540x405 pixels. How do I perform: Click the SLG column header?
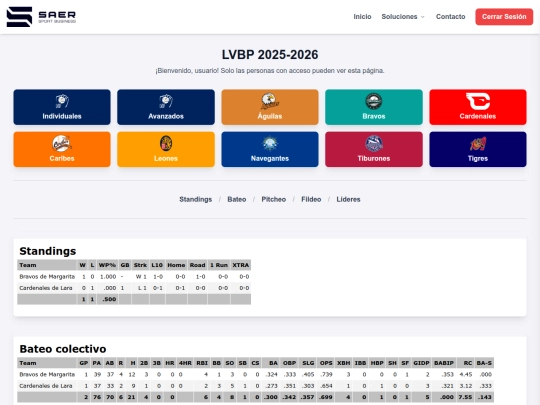point(308,363)
